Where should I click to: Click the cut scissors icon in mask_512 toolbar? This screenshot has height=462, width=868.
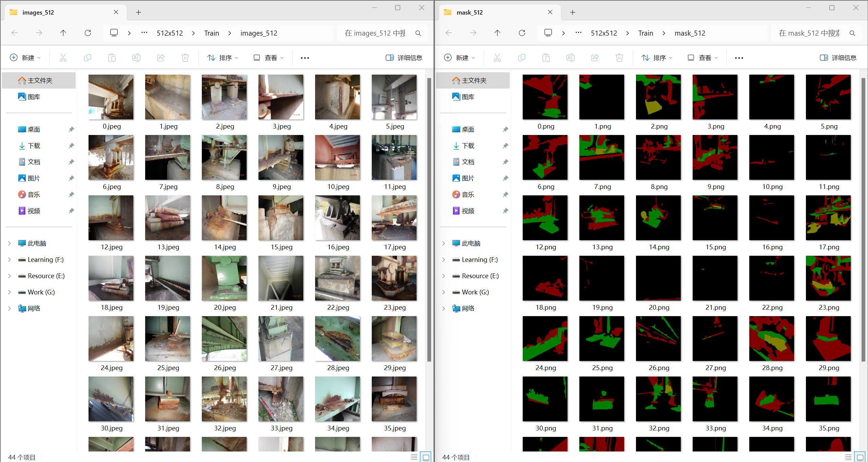click(x=497, y=58)
